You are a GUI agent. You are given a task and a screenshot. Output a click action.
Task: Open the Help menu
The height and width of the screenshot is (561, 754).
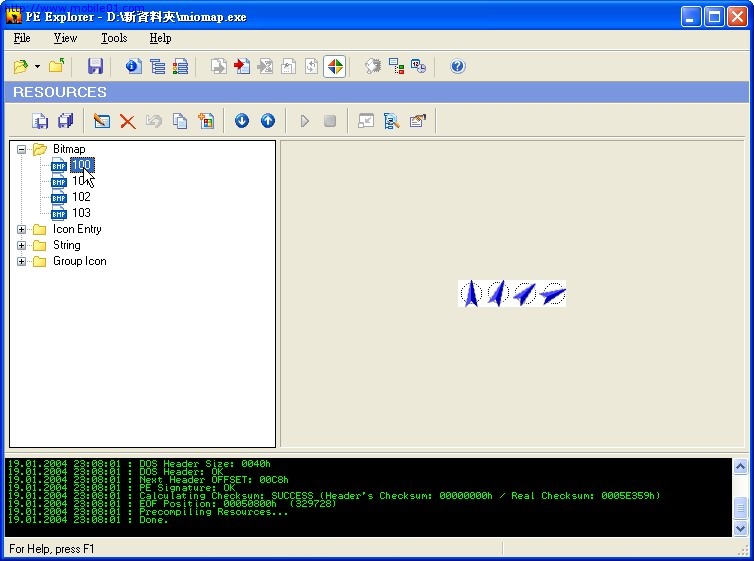[x=160, y=38]
